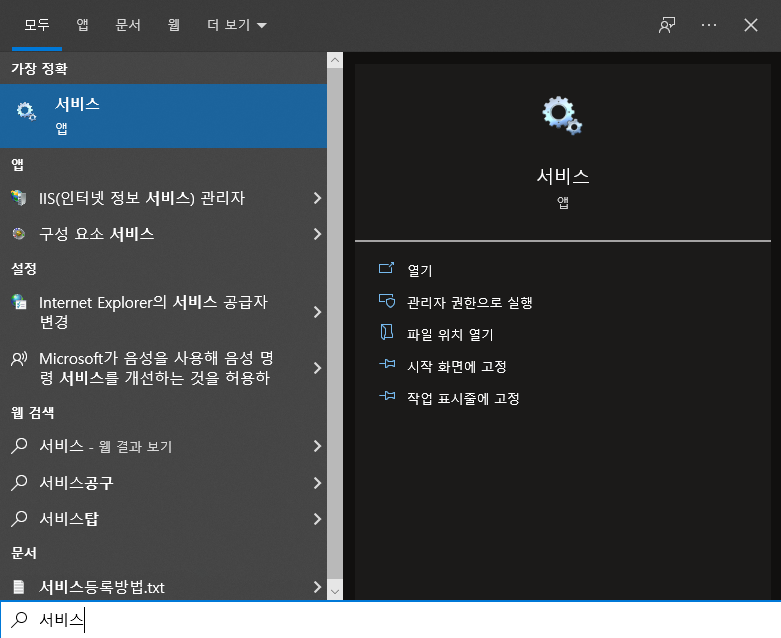Expand arrow for IIS(인터넷 정보 서비스) 관리자
The image size is (781, 638).
point(317,198)
